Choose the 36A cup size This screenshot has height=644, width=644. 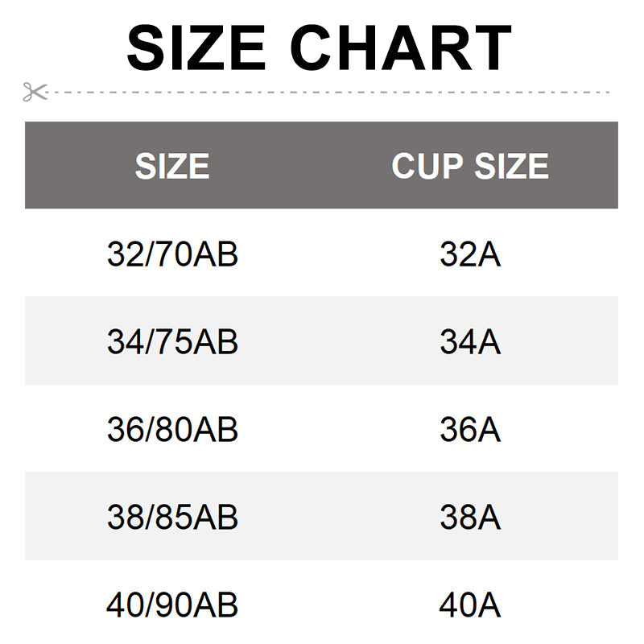pyautogui.click(x=470, y=429)
